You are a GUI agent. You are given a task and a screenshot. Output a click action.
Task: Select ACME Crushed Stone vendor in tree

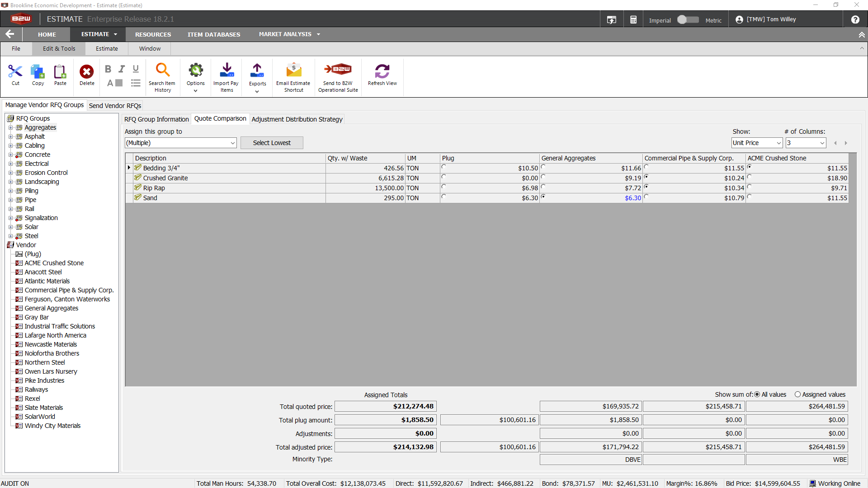click(54, 263)
